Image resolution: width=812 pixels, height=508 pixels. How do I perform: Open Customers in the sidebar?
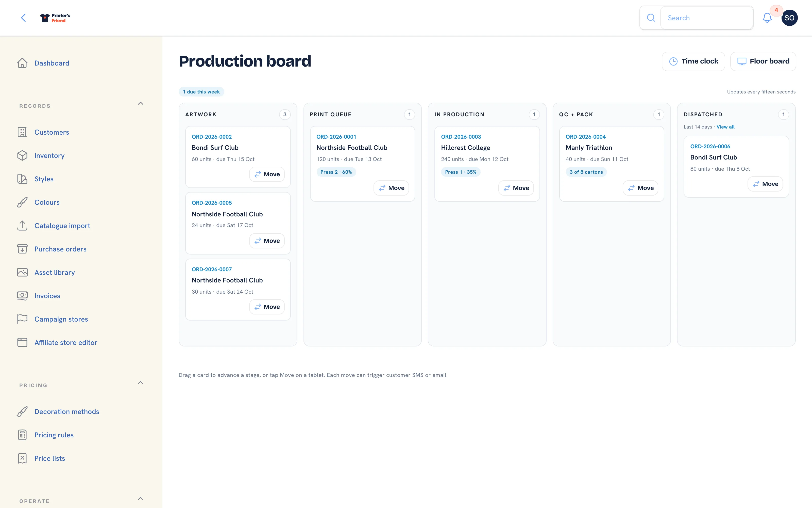click(52, 132)
